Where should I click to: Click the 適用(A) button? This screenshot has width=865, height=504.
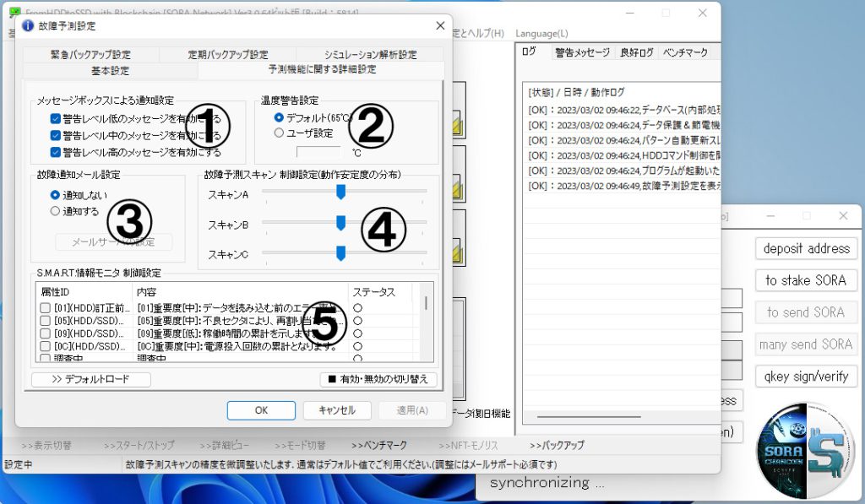point(412,410)
